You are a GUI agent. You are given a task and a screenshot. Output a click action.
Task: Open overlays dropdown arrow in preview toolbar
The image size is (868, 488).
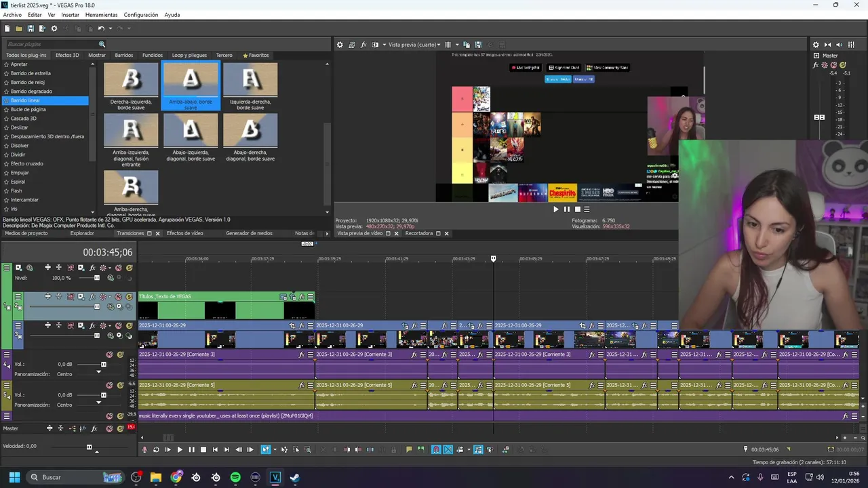457,45
